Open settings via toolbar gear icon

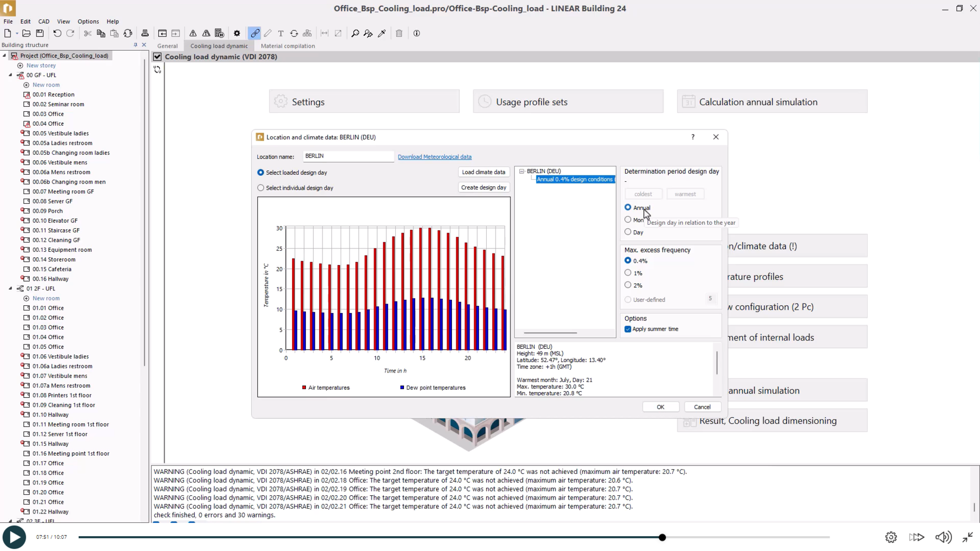click(x=237, y=34)
